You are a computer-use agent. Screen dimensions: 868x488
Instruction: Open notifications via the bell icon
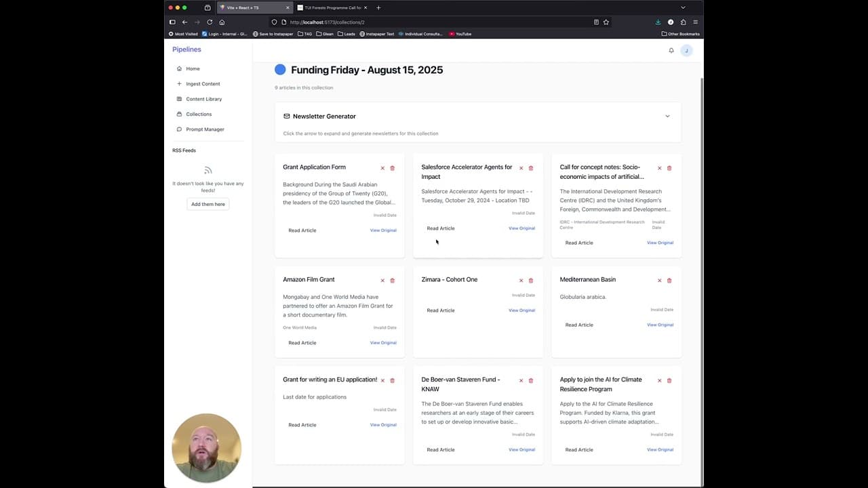tap(671, 50)
